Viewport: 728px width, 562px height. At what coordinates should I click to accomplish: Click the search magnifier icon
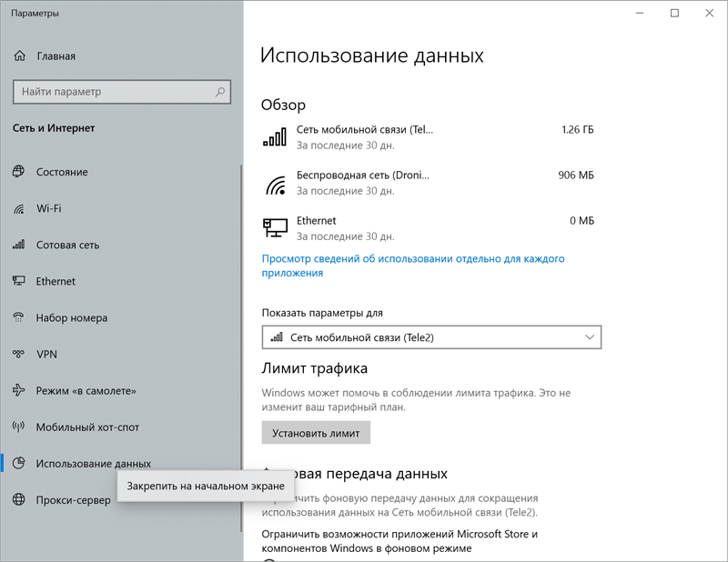[218, 92]
